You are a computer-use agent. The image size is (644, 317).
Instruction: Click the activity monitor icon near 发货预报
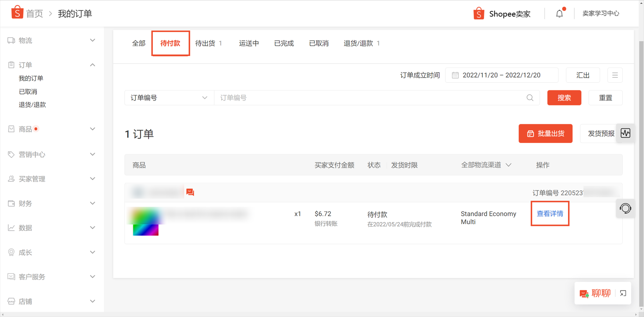pos(626,133)
